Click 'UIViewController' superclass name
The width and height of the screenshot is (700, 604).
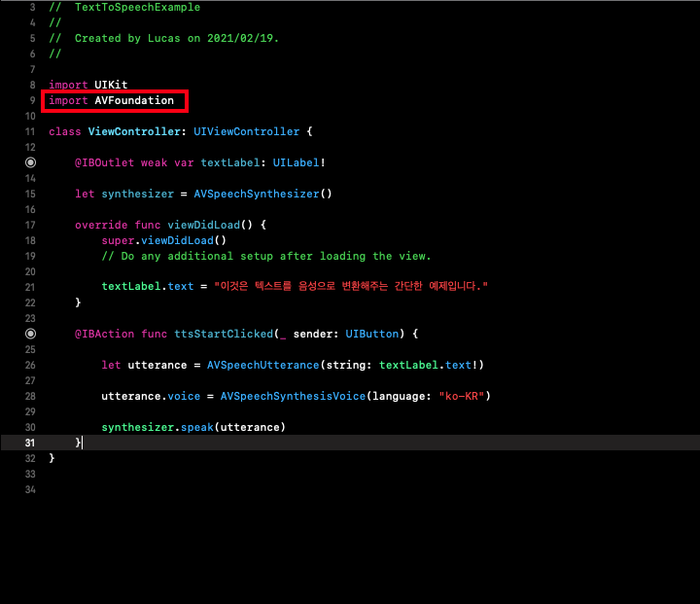click(x=246, y=131)
